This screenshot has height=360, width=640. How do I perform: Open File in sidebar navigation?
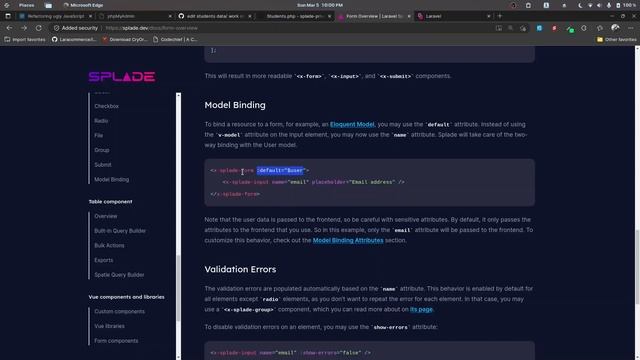(98, 136)
